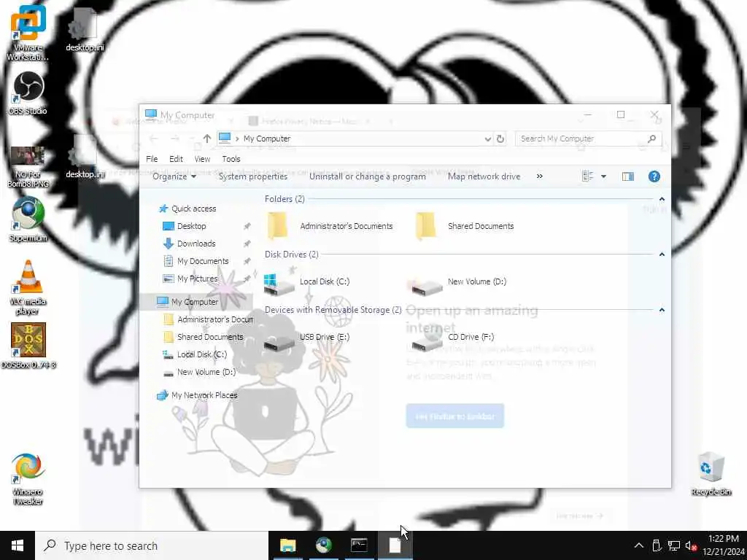Select the desktop.ini file beside VMware
This screenshot has width=747, height=560.
click(85, 29)
